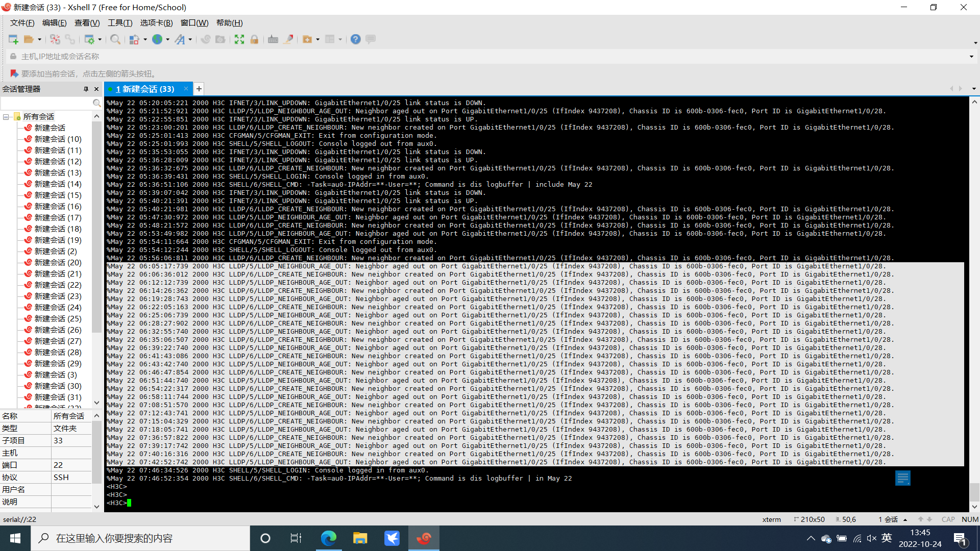Click the fullscreen toggle icon

[x=239, y=39]
